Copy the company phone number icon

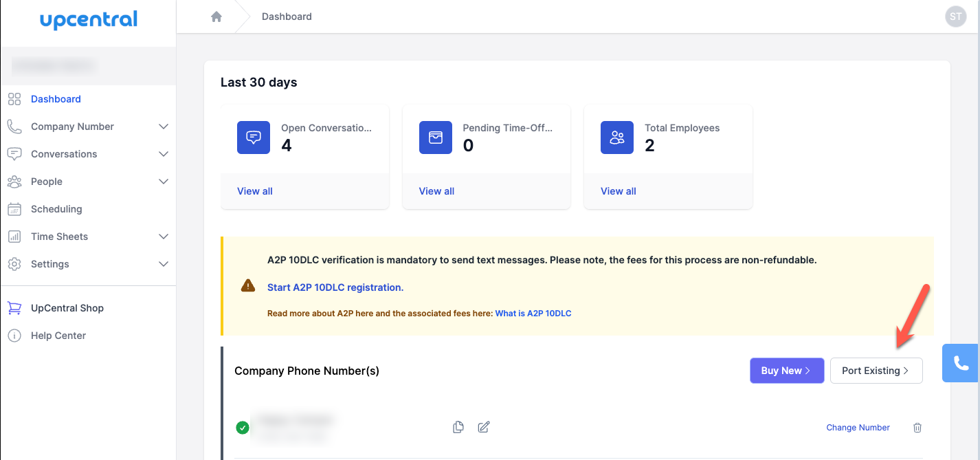(458, 427)
